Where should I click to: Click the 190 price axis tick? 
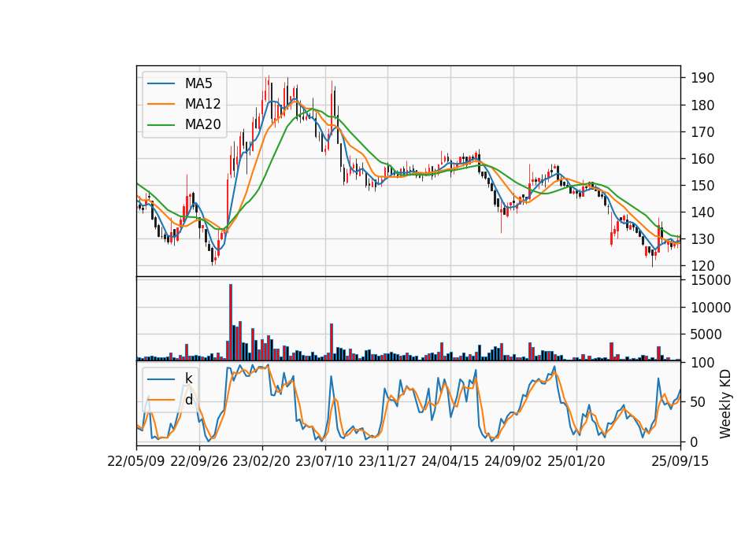(x=702, y=78)
